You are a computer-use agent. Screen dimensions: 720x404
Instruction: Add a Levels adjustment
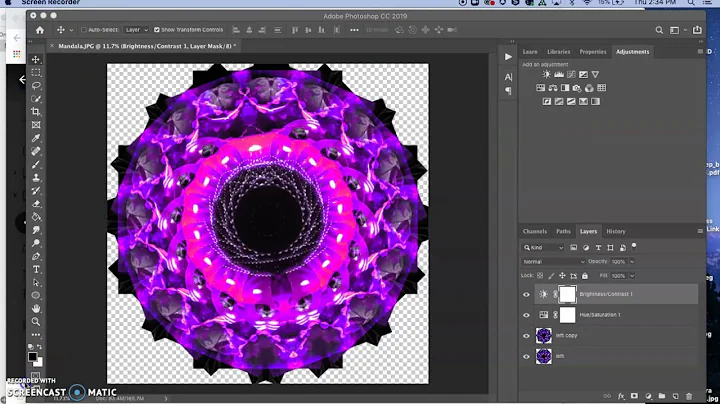tap(559, 74)
